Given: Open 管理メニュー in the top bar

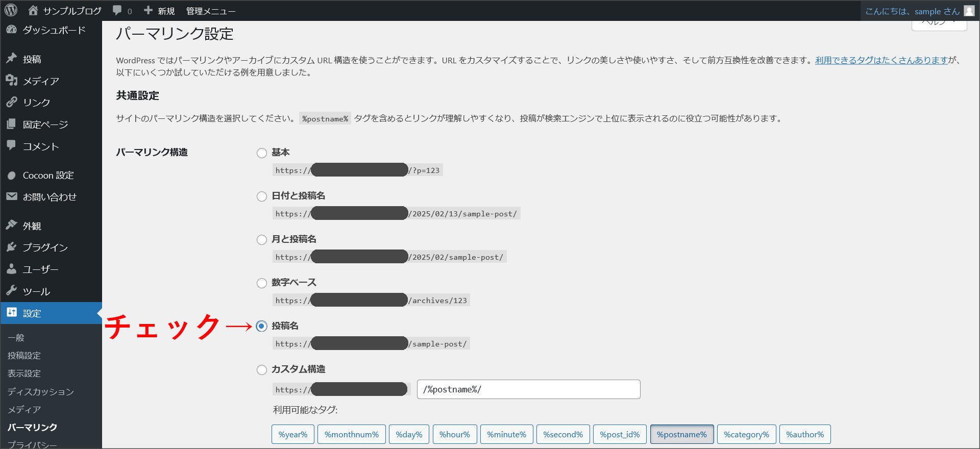Looking at the screenshot, I should (210, 11).
